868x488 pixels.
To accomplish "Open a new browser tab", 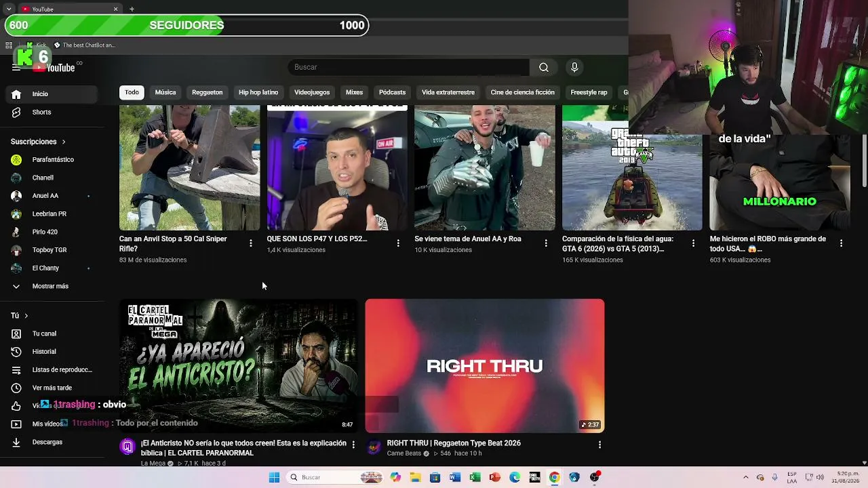I will pos(132,9).
